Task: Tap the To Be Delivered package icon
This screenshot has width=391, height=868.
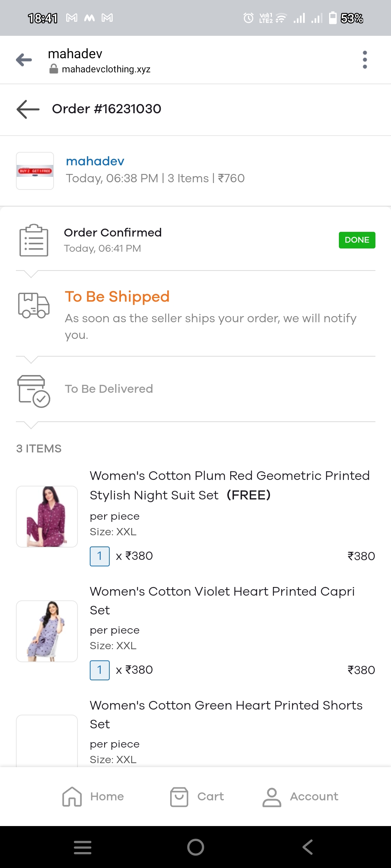Action: tap(34, 391)
